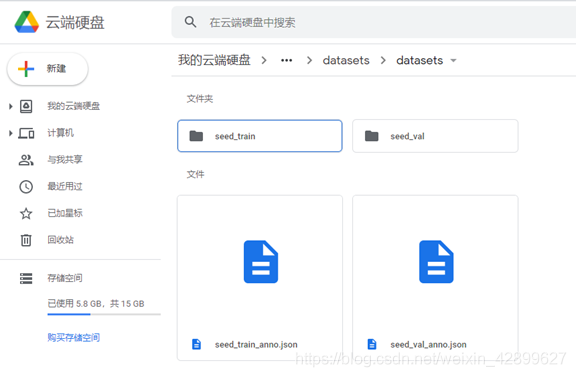The height and width of the screenshot is (377, 576).
Task: Open 计算机 in the sidebar
Action: tap(60, 133)
